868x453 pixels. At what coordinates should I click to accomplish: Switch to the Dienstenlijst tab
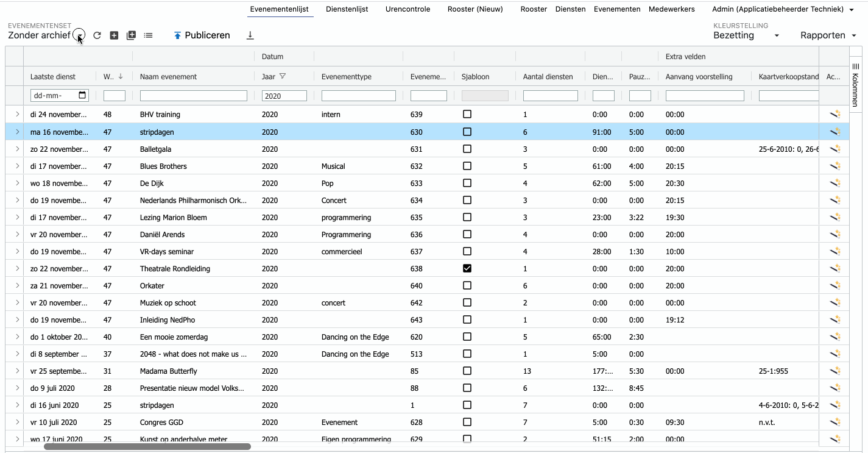(347, 9)
